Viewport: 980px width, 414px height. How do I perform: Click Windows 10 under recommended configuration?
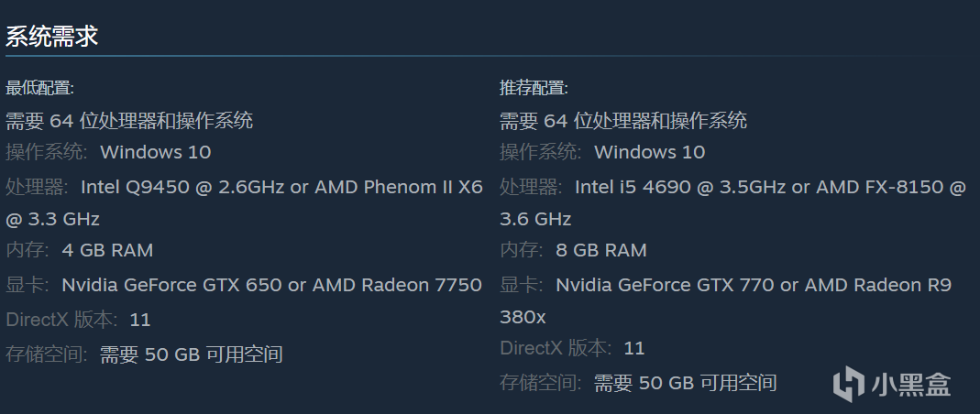click(649, 152)
